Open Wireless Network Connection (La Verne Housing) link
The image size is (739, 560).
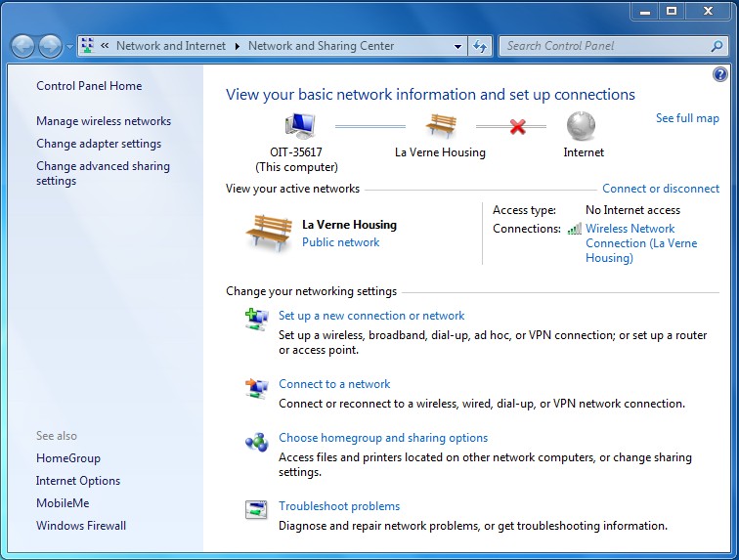pos(641,243)
